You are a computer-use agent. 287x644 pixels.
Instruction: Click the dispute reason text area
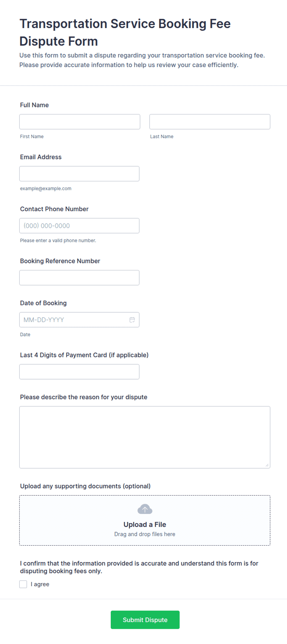(145, 437)
